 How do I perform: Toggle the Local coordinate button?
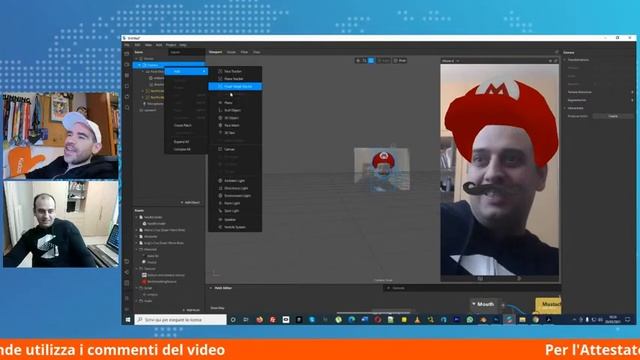click(x=383, y=60)
